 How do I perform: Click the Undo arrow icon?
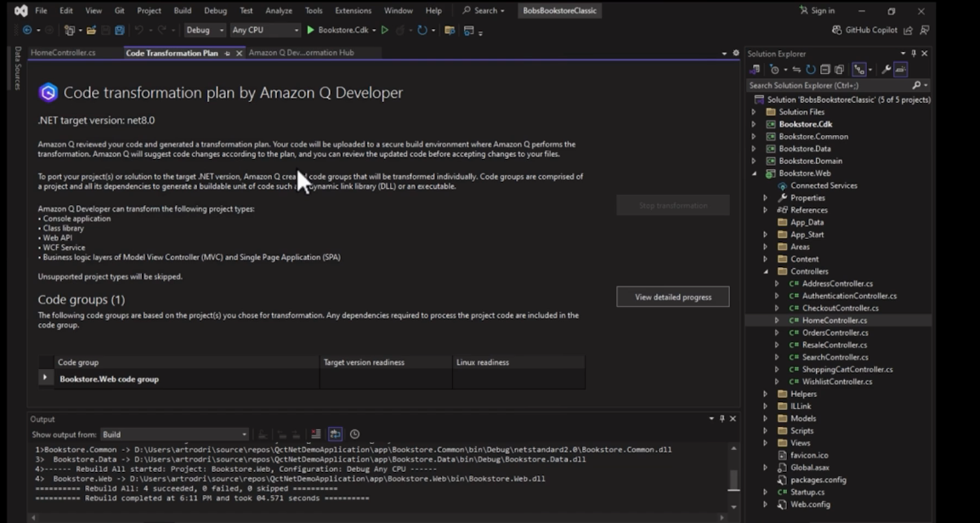tap(139, 30)
